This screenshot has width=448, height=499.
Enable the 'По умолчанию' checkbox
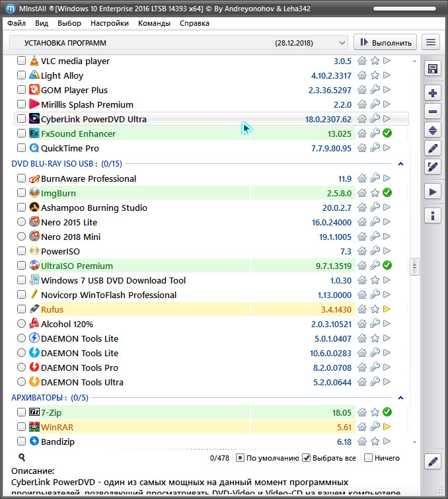pos(242,458)
